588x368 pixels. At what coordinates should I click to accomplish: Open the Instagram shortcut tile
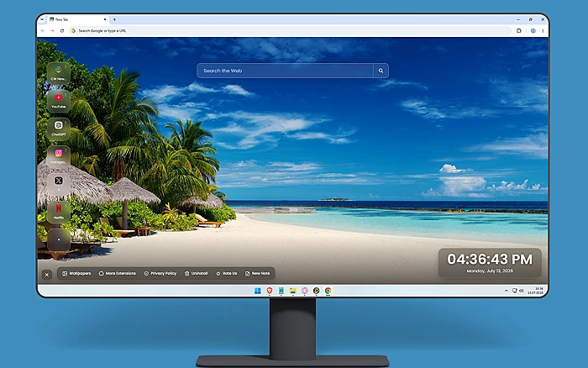[59, 156]
